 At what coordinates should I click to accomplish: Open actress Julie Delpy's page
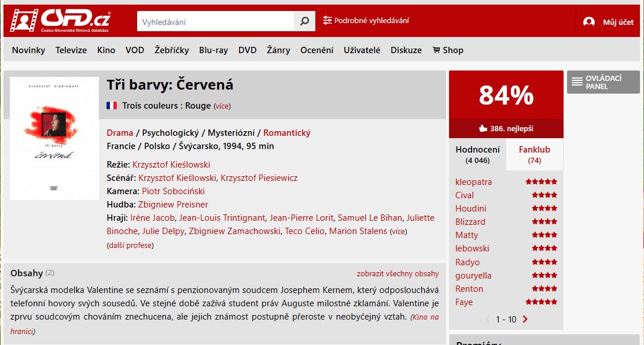click(x=163, y=231)
